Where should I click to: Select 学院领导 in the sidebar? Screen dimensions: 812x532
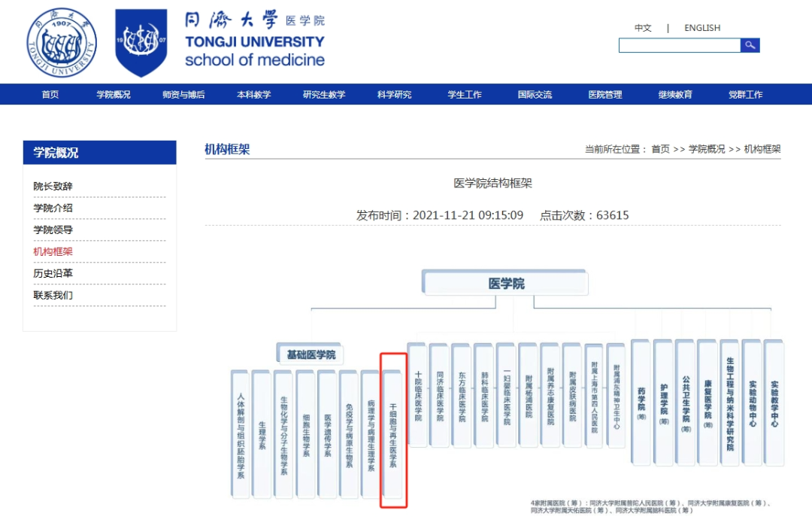click(53, 230)
